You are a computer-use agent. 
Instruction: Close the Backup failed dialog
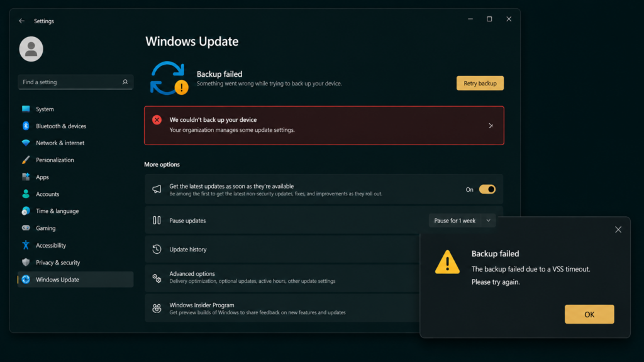click(x=618, y=229)
